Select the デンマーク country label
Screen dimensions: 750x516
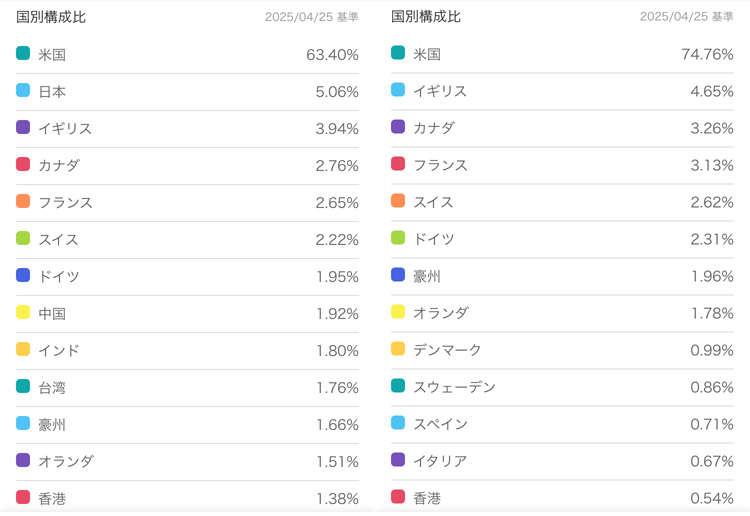pyautogui.click(x=447, y=350)
